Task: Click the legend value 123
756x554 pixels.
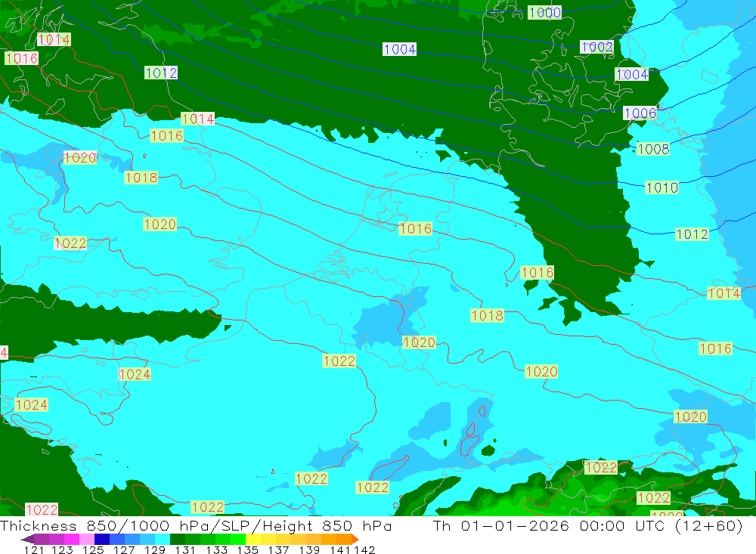Action: [x=62, y=549]
